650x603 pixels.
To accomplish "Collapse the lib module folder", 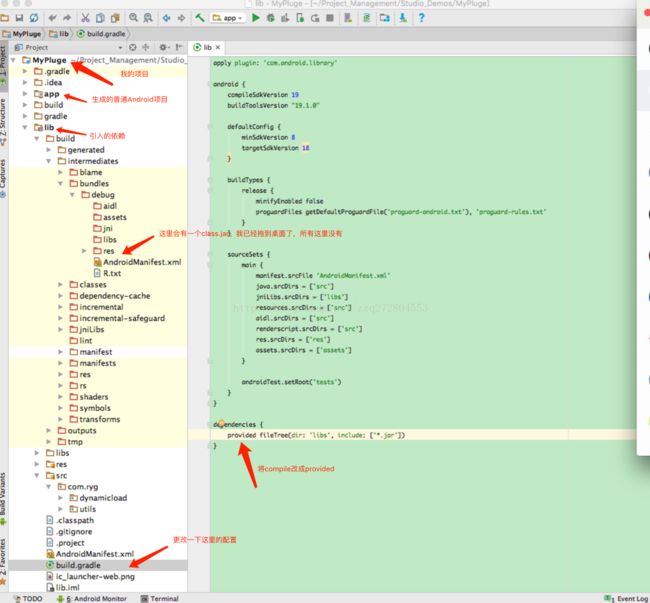I will coord(25,127).
